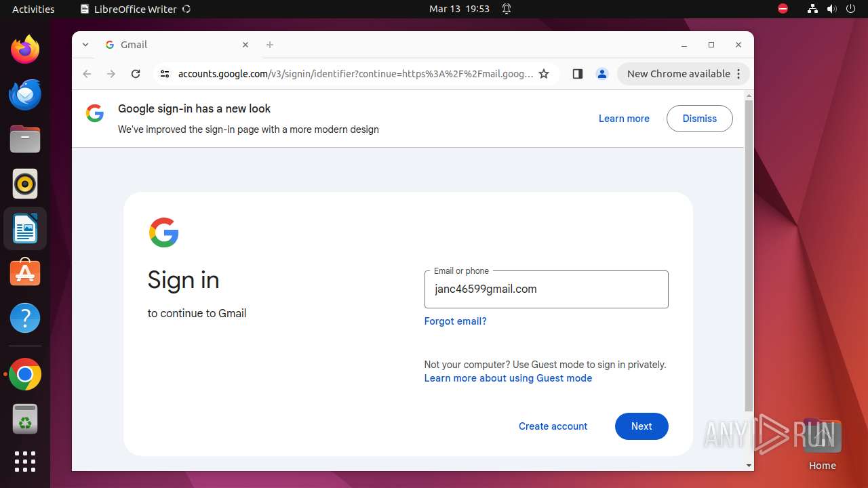Dismiss the new look banner

[x=699, y=119]
